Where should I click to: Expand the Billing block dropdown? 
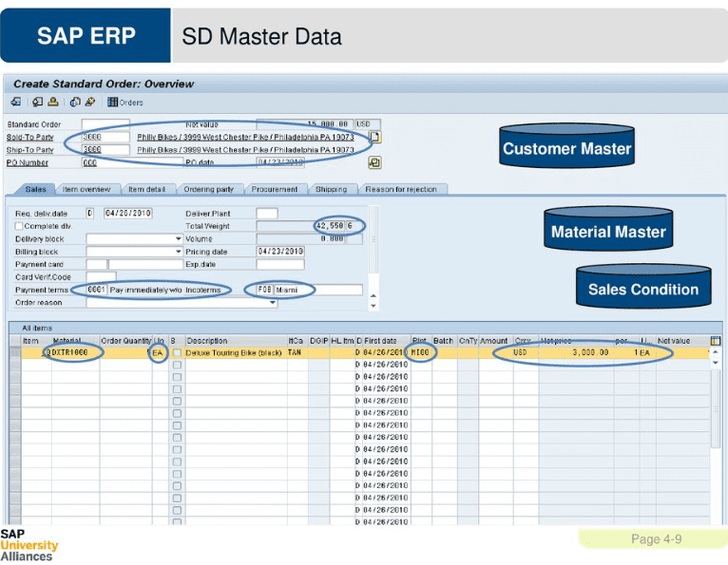179,252
